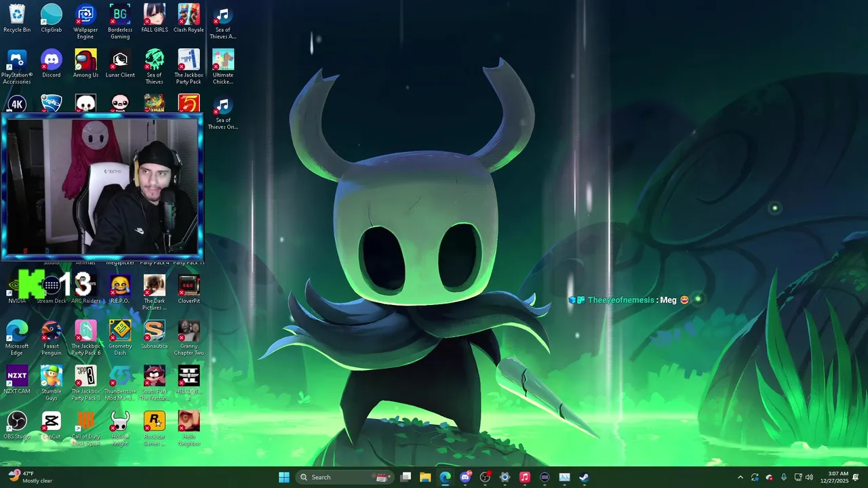Open Discord from the taskbar
This screenshot has height=488, width=868.
pyautogui.click(x=465, y=477)
